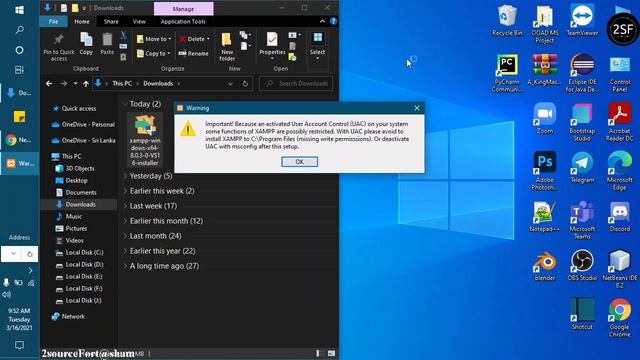640x360 pixels.
Task: Open the Windows Start button
Action: 19,10
